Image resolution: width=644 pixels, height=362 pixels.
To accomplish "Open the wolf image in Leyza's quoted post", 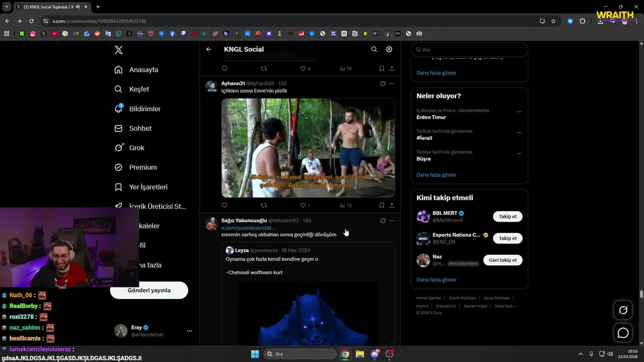I will (308, 313).
